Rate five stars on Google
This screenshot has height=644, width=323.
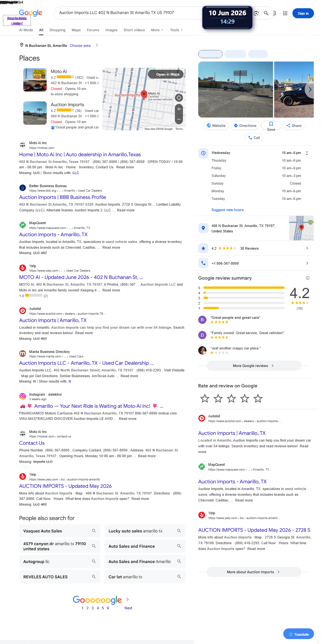click(x=258, y=399)
